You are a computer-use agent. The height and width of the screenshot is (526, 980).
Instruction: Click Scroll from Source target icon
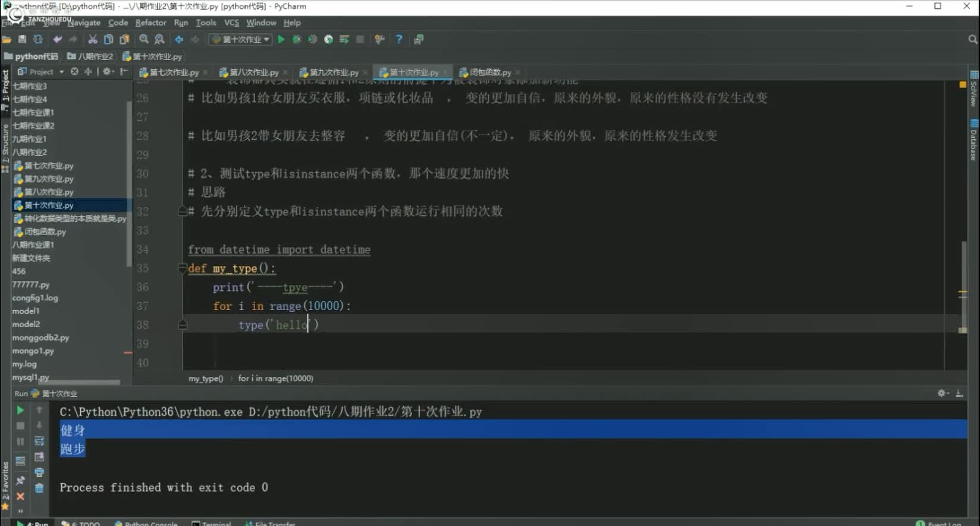(74, 71)
